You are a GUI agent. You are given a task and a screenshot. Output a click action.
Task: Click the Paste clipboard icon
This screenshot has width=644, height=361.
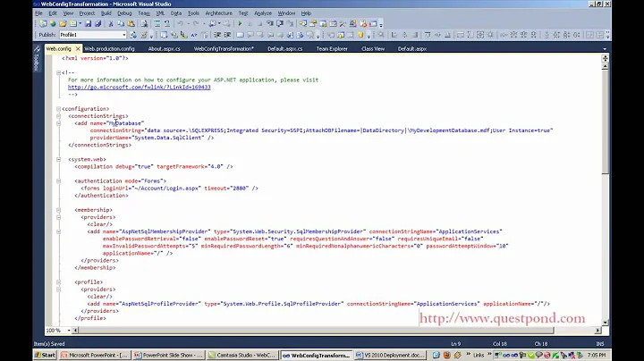[131, 24]
